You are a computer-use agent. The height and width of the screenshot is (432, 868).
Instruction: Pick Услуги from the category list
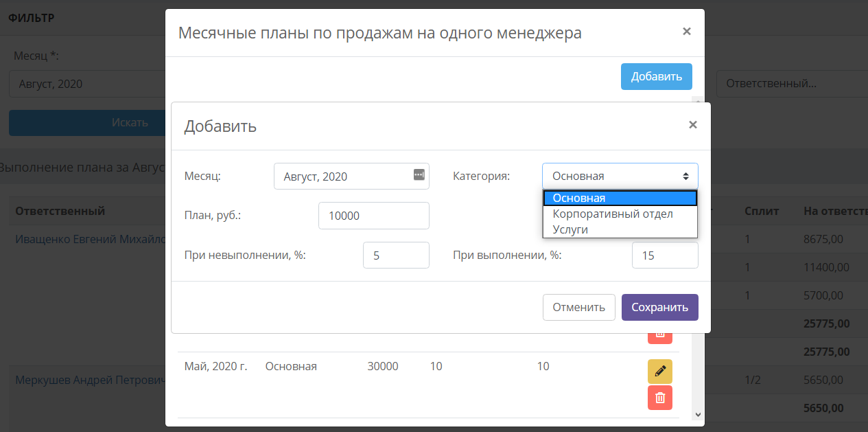coord(620,229)
